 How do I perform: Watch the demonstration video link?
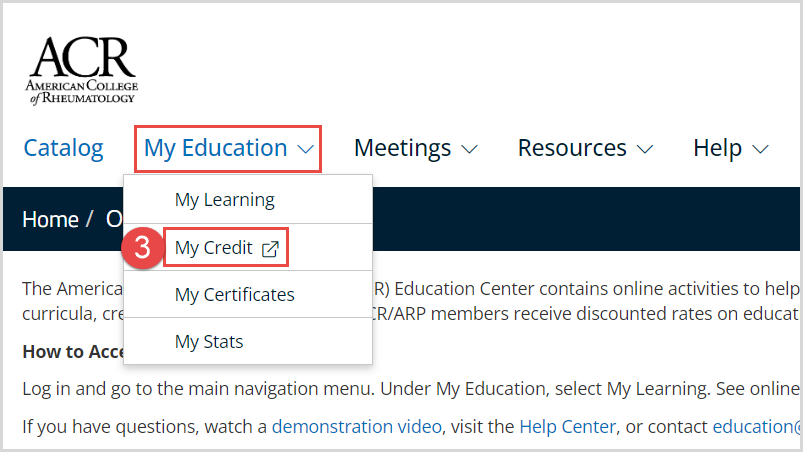[x=356, y=427]
